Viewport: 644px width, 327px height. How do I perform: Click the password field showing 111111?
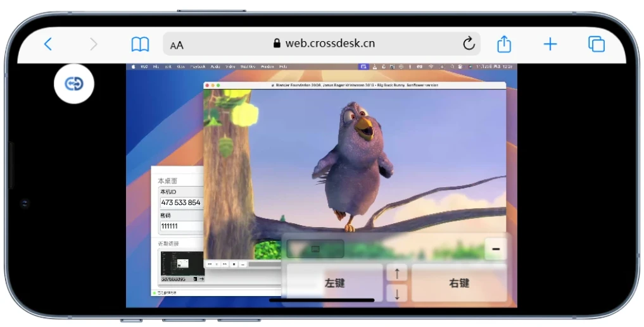coord(181,226)
